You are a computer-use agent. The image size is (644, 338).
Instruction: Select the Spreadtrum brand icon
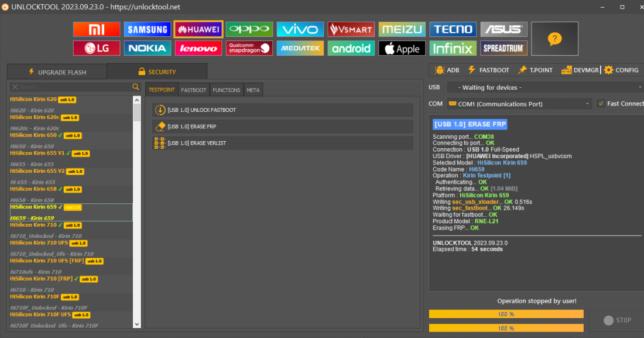[x=504, y=48]
